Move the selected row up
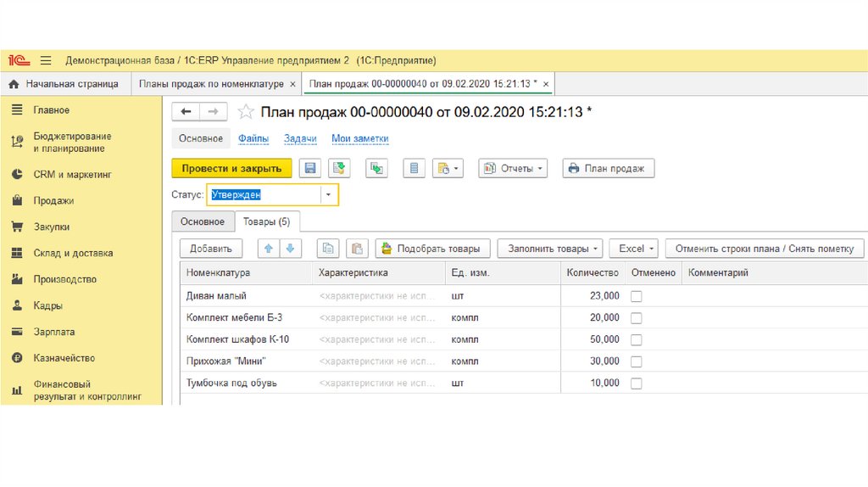Image resolution: width=868 pixels, height=487 pixels. [269, 249]
